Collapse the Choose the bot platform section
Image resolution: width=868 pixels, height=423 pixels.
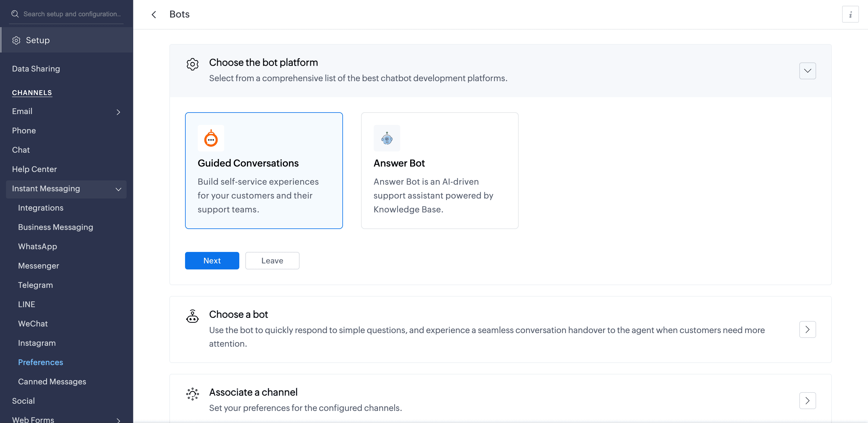(807, 71)
